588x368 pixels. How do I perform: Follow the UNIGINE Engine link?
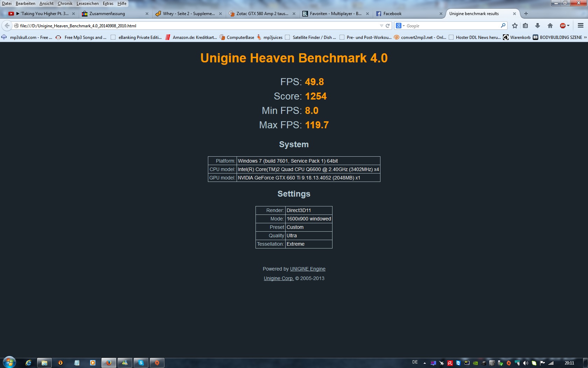click(308, 269)
